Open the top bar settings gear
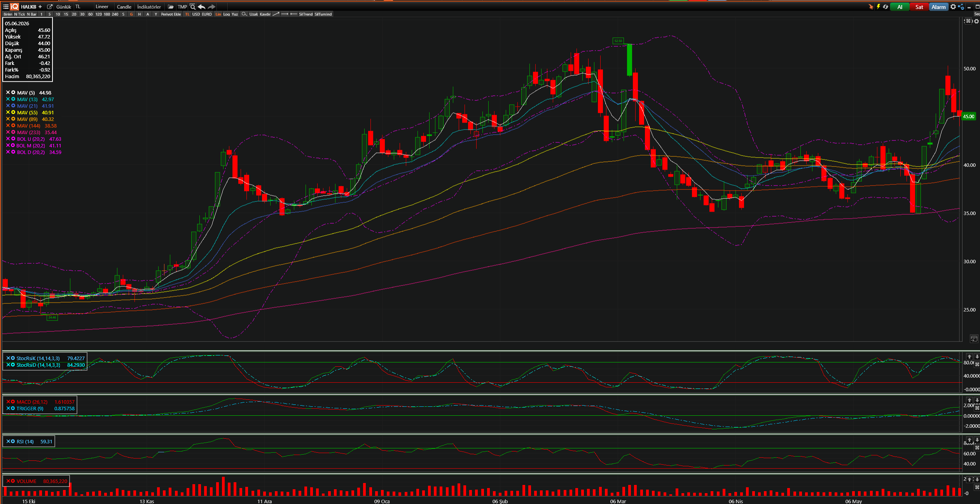Viewport: 980px width, 504px height. pyautogui.click(x=953, y=7)
